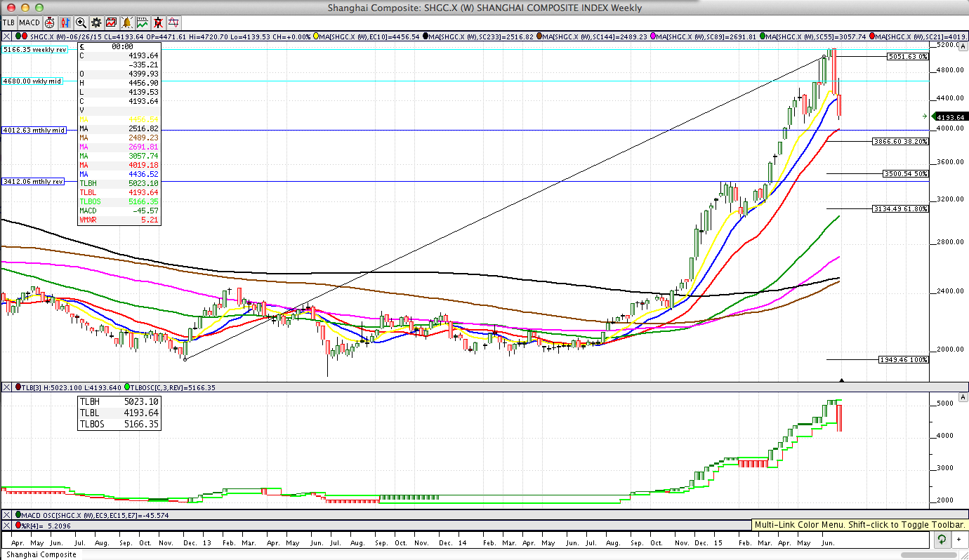Select the 5166.35 weekly rev label
969x560 pixels.
(x=35, y=50)
